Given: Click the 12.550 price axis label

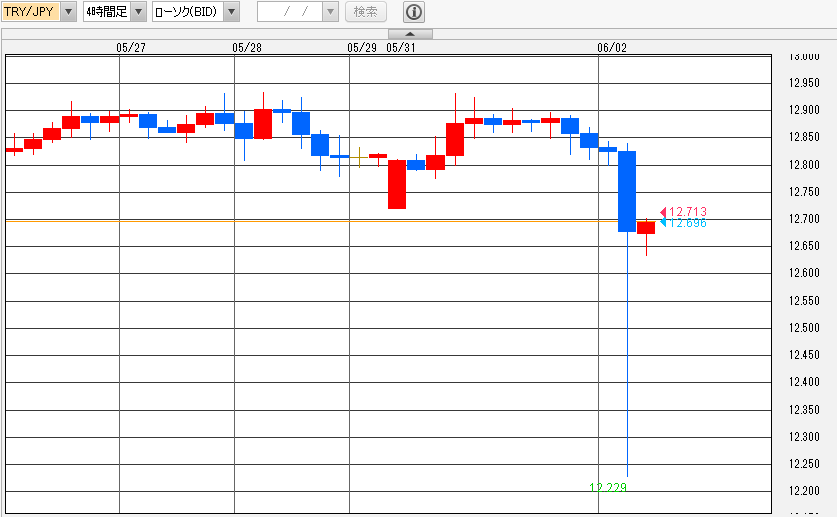Looking at the screenshot, I should [804, 301].
